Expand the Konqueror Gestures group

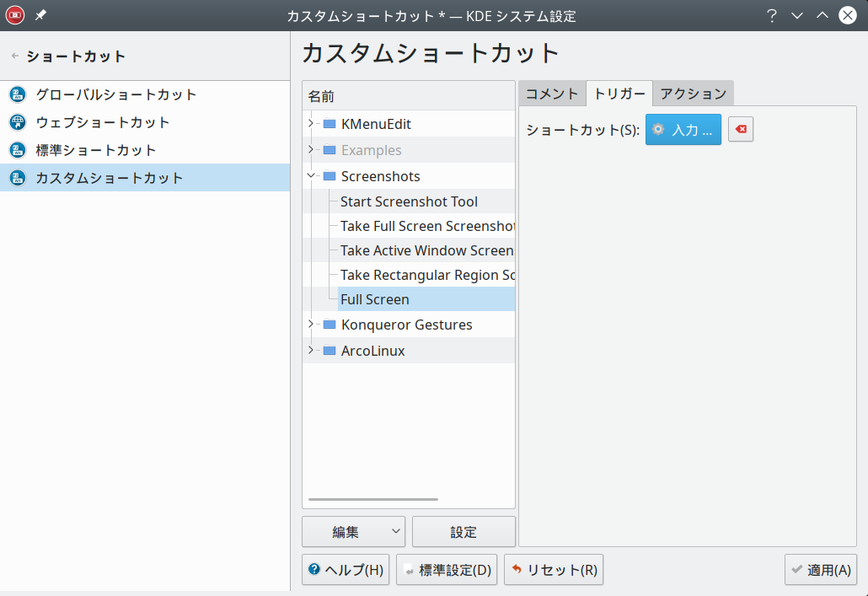click(x=311, y=325)
